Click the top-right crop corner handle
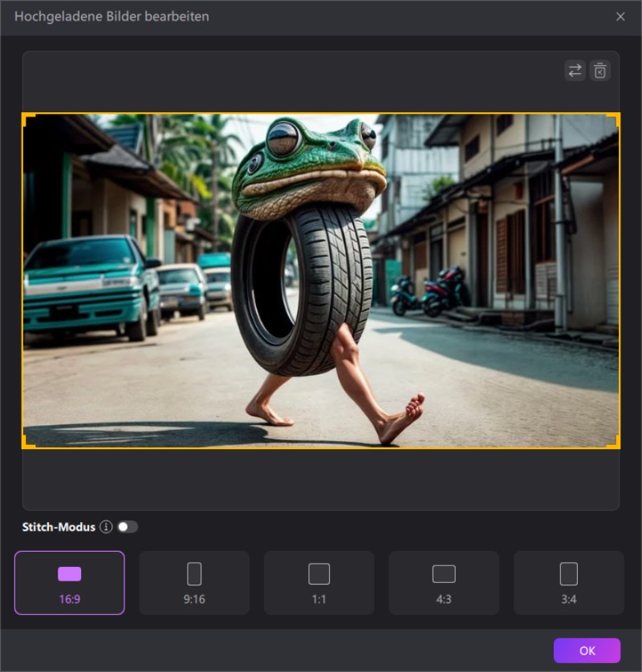The width and height of the screenshot is (642, 672). click(x=615, y=118)
